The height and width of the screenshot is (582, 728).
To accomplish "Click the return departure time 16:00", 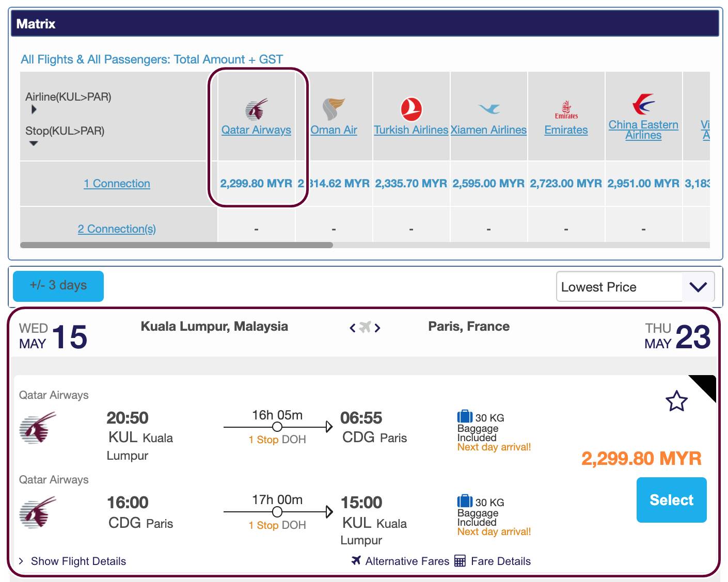I will [128, 503].
